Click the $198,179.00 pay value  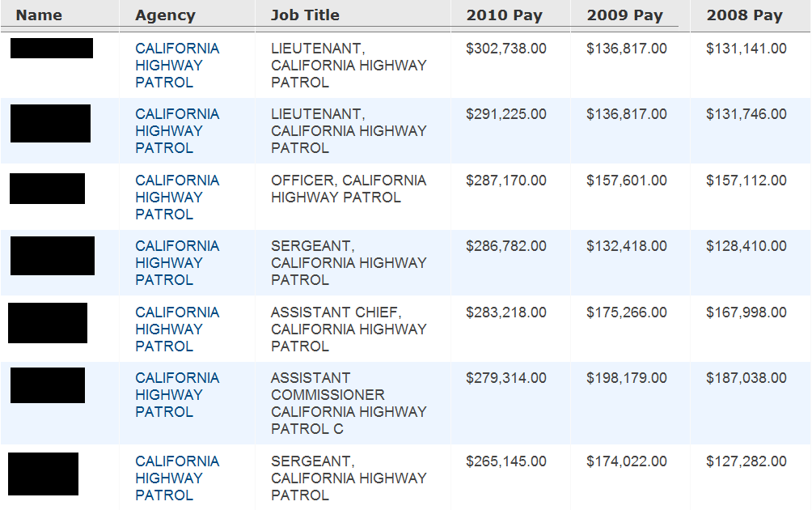(x=627, y=378)
